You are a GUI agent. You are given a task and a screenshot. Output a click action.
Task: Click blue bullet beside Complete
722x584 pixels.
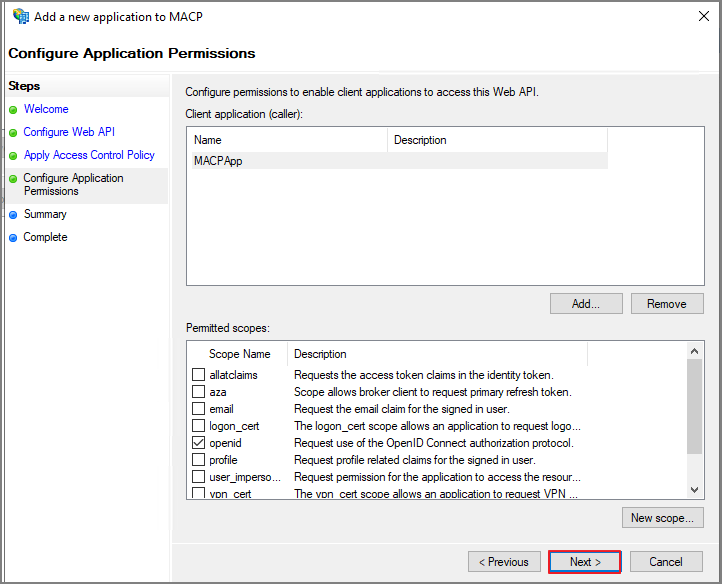(13, 238)
